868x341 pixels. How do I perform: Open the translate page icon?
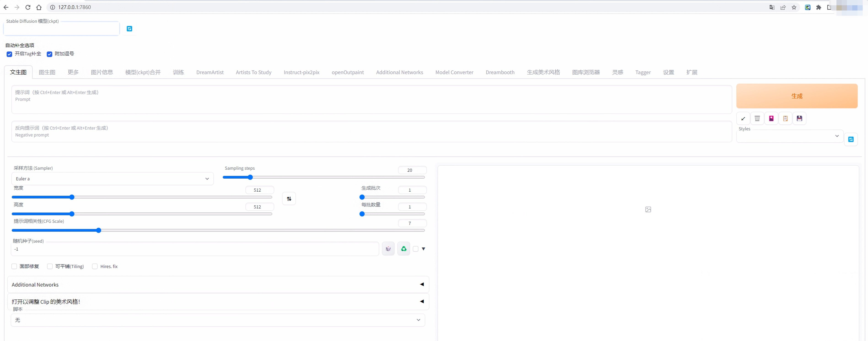point(772,7)
